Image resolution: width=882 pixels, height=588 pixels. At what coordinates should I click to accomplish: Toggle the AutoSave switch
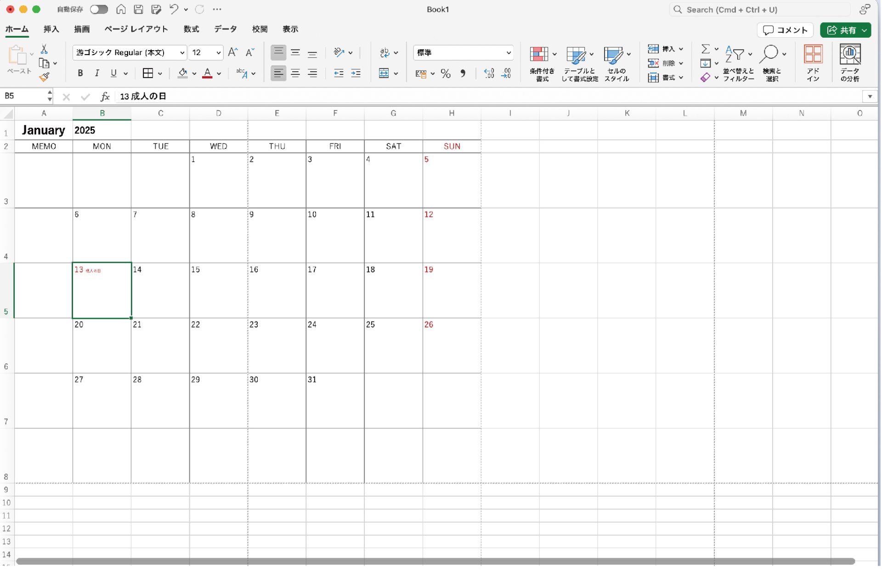click(99, 9)
